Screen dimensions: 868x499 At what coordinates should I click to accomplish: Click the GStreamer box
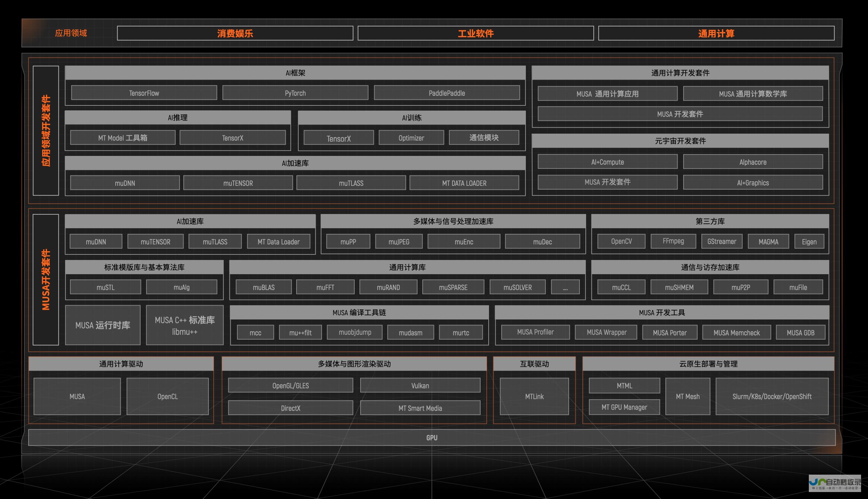click(722, 241)
